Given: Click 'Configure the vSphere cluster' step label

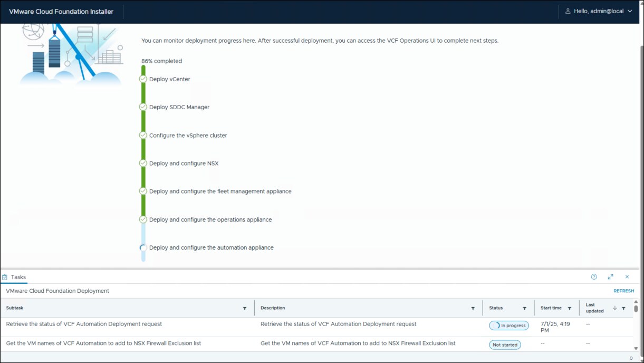Looking at the screenshot, I should click(188, 135).
